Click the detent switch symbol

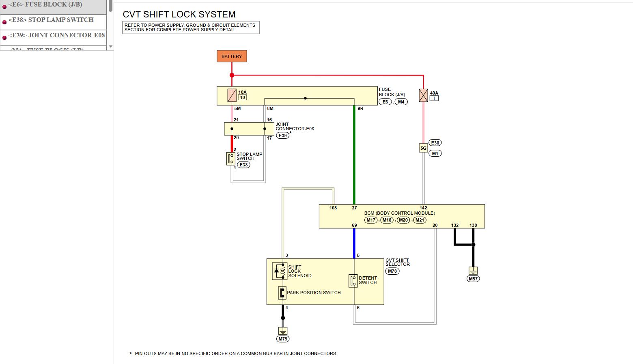pos(353,281)
